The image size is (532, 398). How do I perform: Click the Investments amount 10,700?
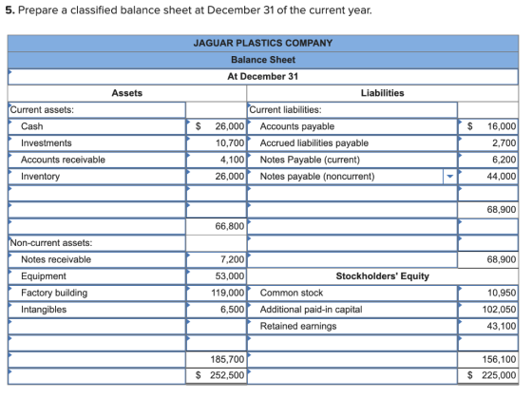click(x=217, y=143)
